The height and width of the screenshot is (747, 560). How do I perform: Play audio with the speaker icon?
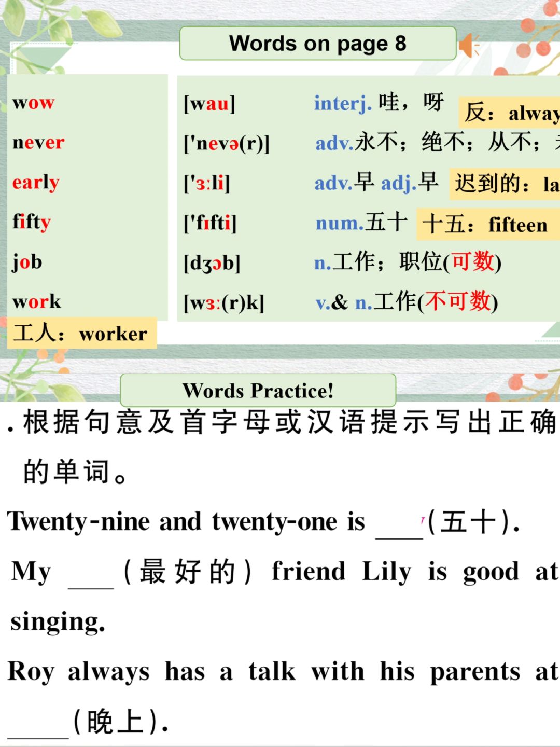[469, 46]
